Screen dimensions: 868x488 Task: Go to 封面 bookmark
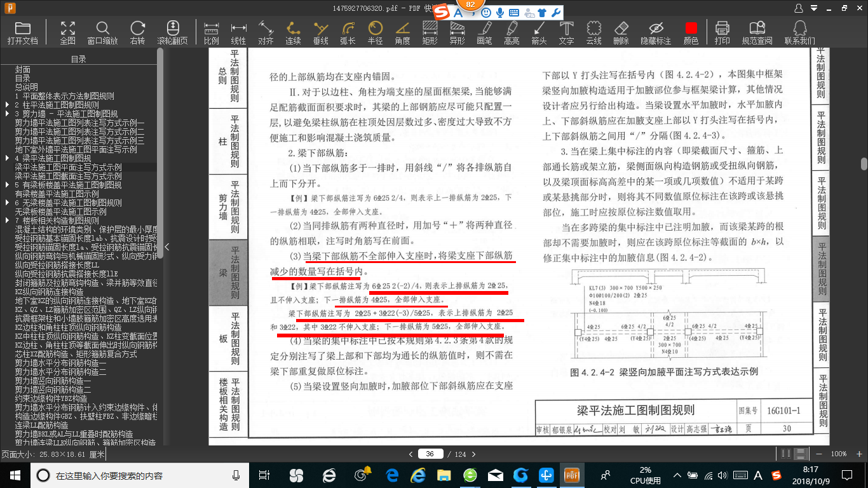[x=23, y=69]
